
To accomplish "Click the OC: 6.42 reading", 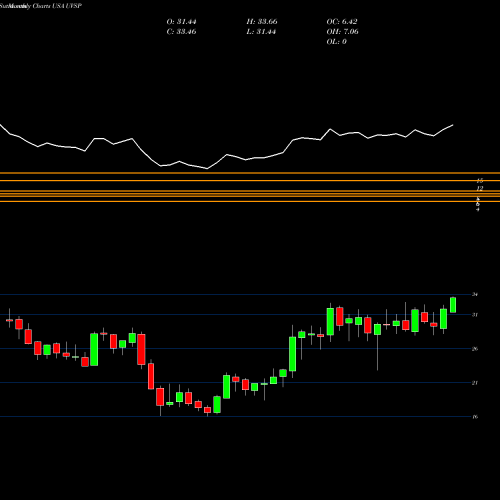I will click(342, 22).
